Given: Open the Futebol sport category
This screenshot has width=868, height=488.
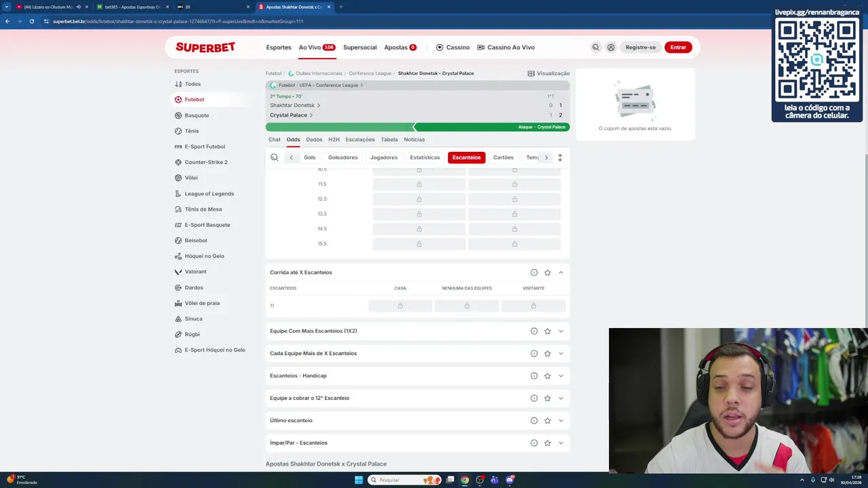Looking at the screenshot, I should point(194,100).
